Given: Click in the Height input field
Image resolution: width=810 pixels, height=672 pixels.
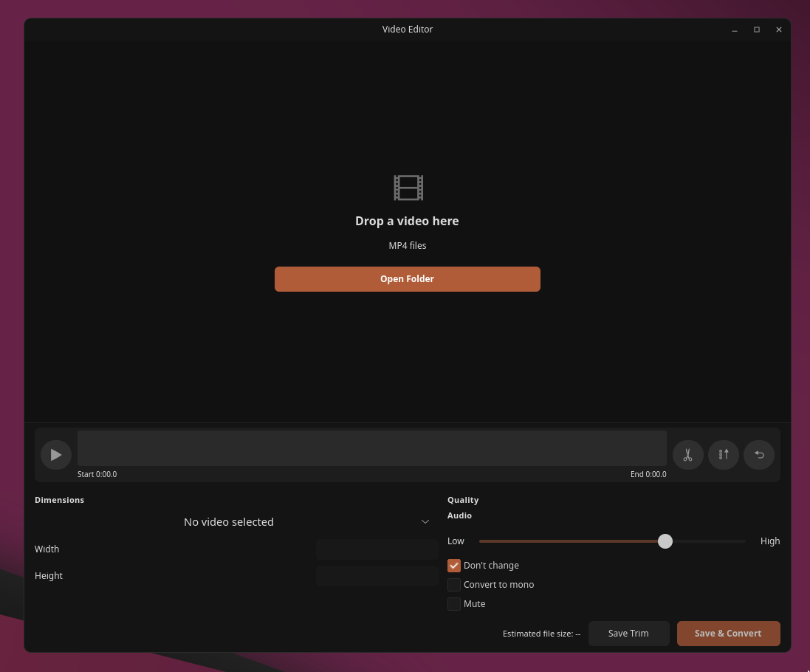Looking at the screenshot, I should click(377, 576).
